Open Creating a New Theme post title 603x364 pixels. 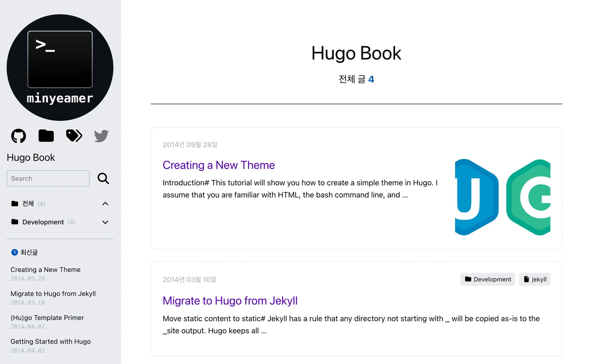219,165
